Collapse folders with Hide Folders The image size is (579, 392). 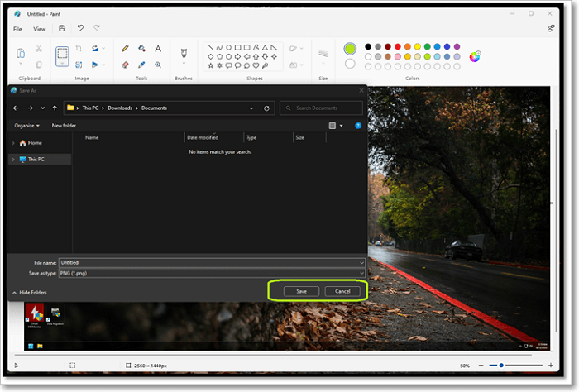click(x=30, y=293)
